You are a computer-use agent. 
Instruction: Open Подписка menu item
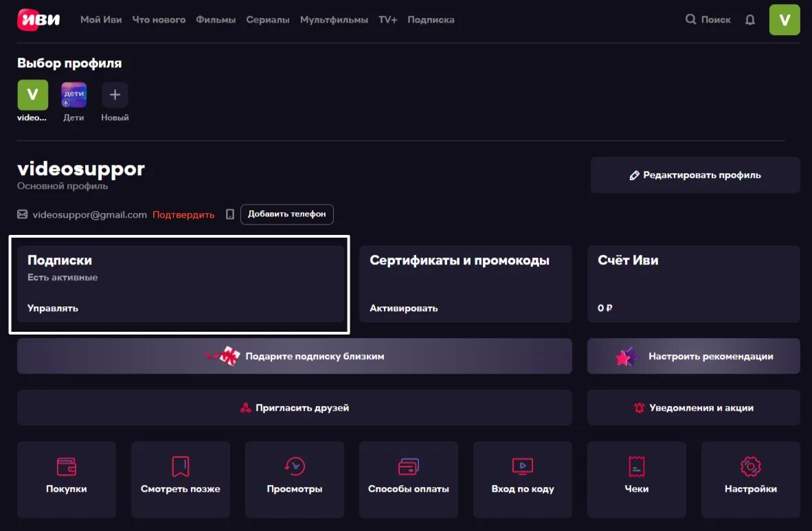point(431,20)
